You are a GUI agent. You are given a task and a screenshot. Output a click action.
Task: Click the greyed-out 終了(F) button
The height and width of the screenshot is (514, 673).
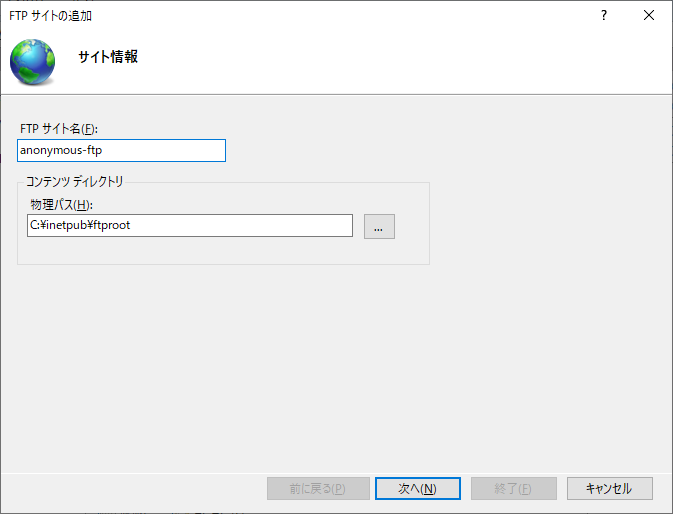coord(514,488)
